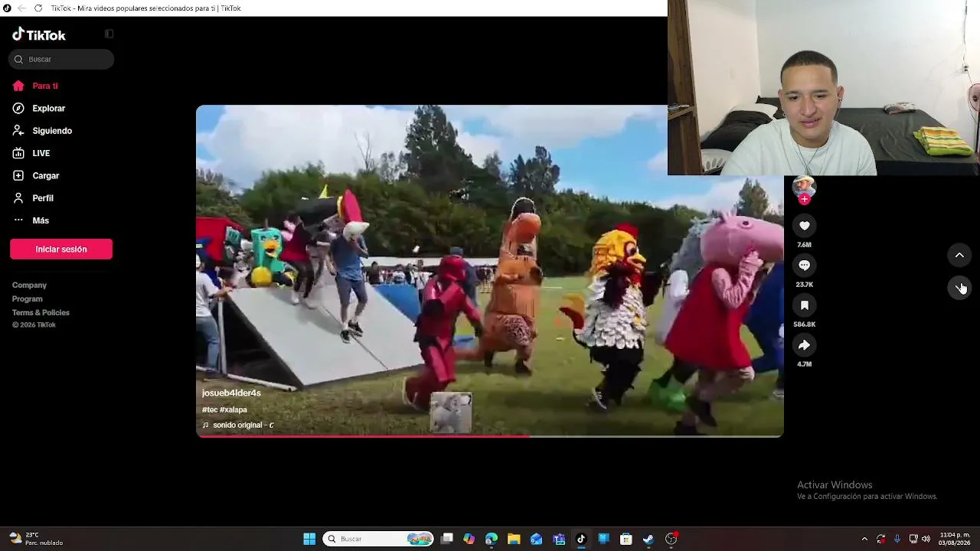Click the taskbar Buscar search box
The height and width of the screenshot is (551, 980).
[x=378, y=539]
